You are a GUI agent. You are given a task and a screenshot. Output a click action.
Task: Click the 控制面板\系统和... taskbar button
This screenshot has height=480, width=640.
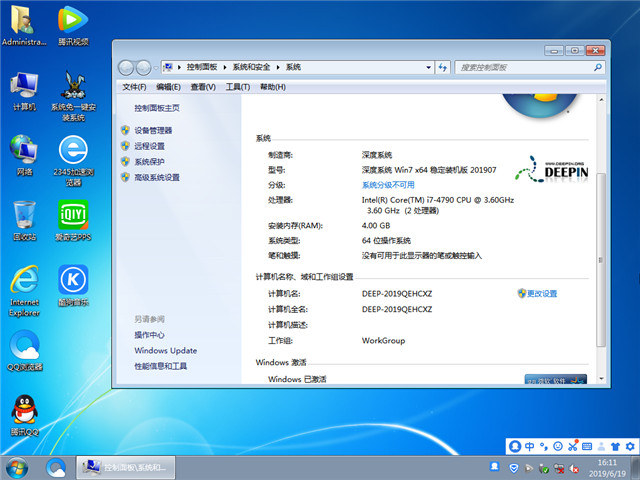pos(126,468)
